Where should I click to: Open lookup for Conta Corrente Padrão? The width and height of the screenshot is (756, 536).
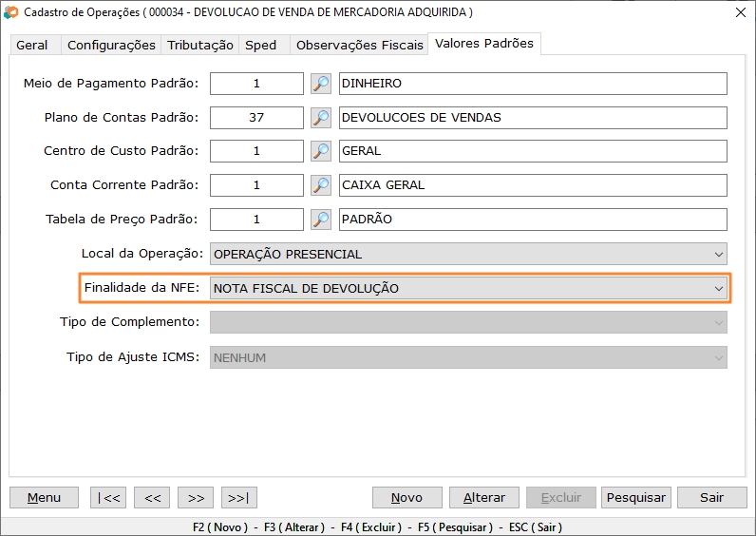(321, 185)
